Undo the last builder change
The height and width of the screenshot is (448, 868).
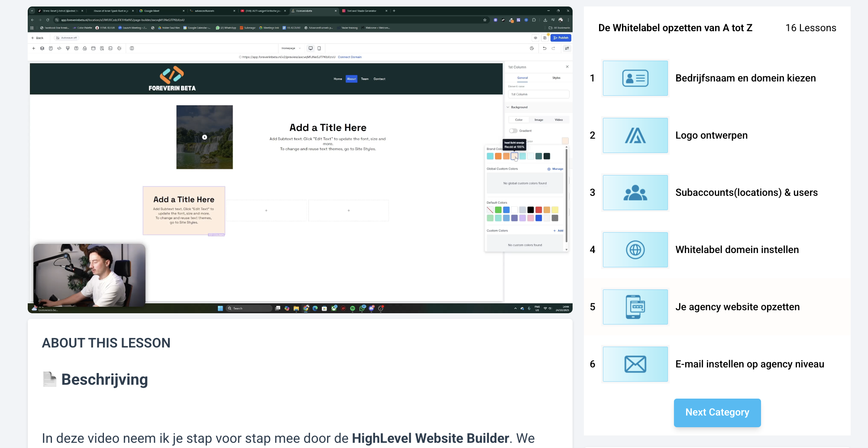pyautogui.click(x=544, y=48)
